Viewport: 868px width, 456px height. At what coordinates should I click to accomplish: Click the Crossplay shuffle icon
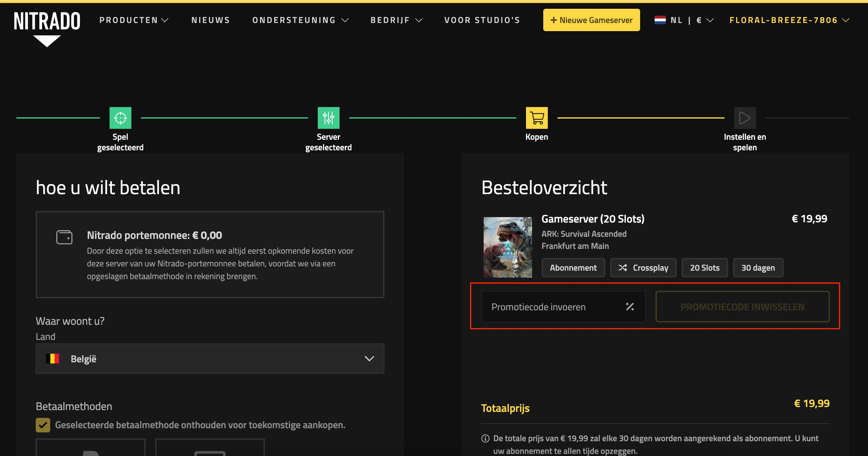(623, 267)
